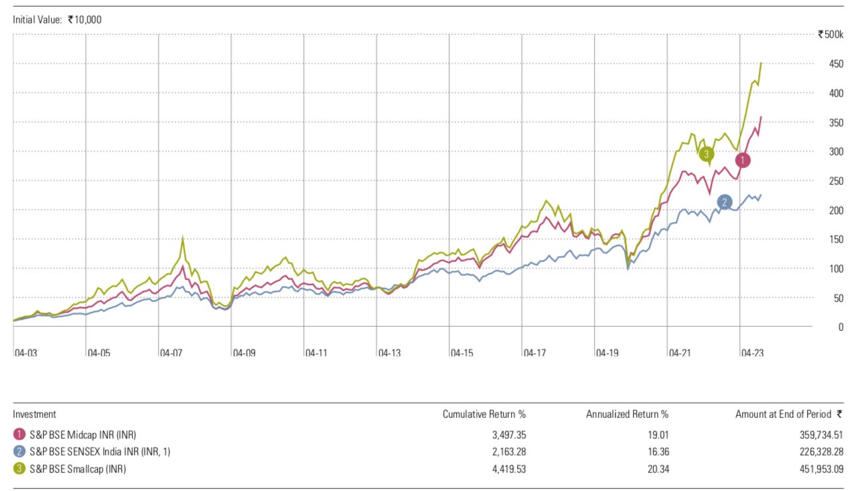
Task: Click the ₹500k y-axis label
Action: [830, 35]
